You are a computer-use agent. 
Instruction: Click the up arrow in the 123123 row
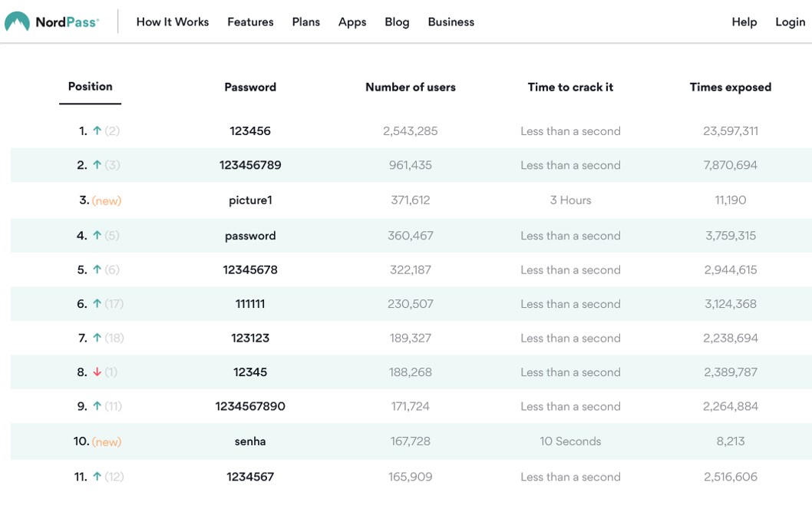tap(97, 338)
